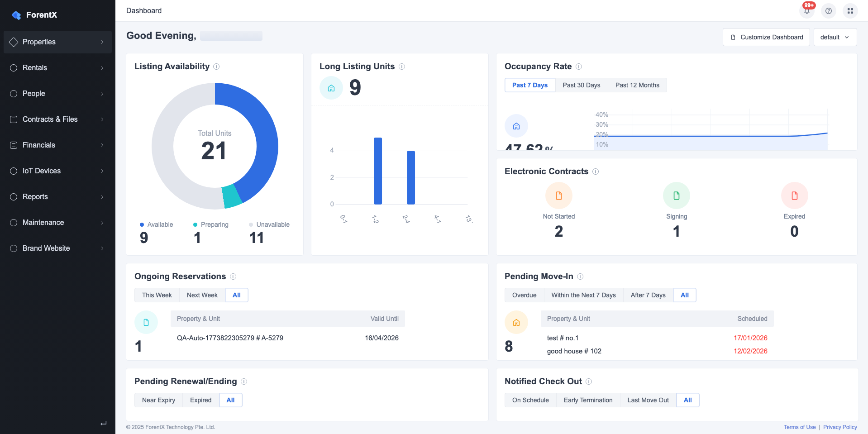This screenshot has height=434, width=868.
Task: Click the test # no.1 move-in row
Action: [657, 339]
